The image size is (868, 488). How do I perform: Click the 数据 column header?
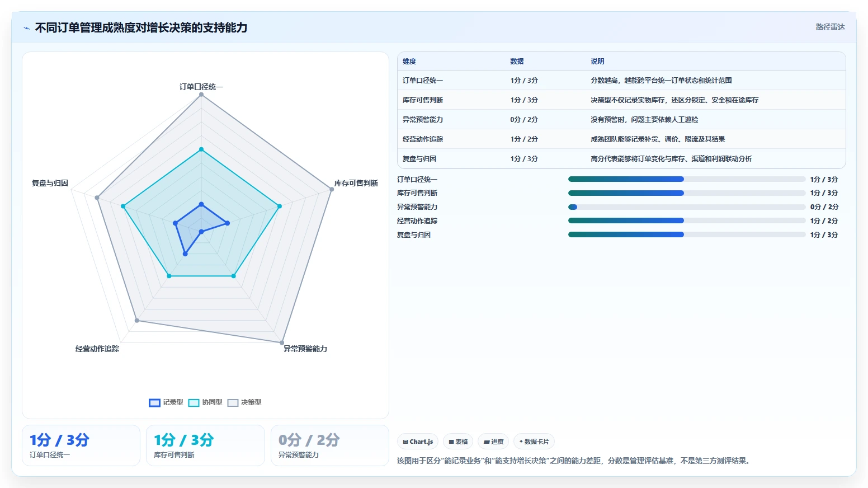pos(517,62)
